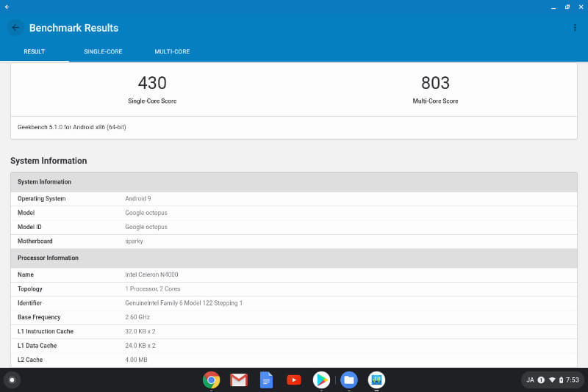
Task: Minimize the Geekbench window
Action: [553, 7]
